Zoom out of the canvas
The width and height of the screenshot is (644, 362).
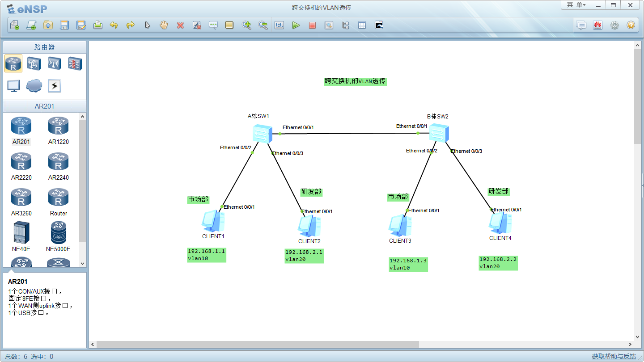263,25
